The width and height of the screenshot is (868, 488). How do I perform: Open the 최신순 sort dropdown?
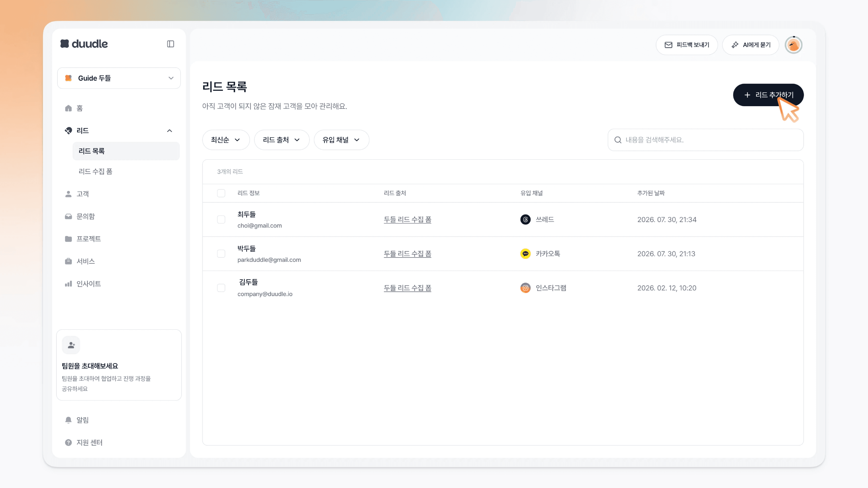point(226,140)
